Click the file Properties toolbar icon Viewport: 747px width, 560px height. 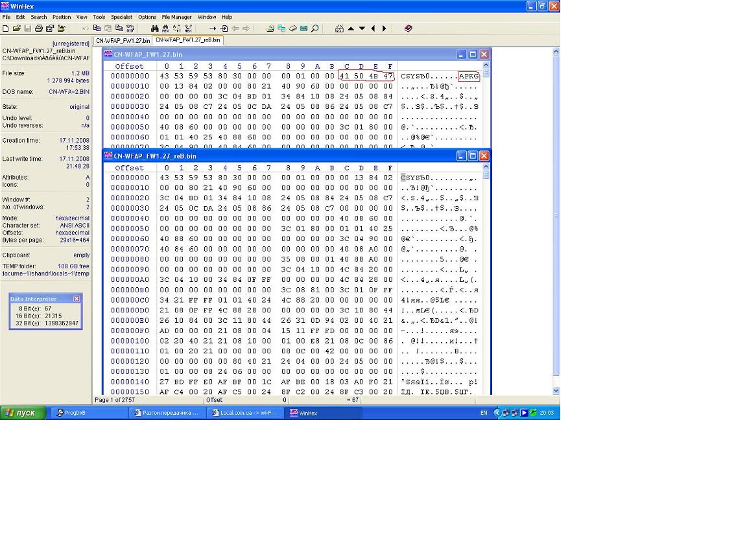pyautogui.click(x=50, y=29)
